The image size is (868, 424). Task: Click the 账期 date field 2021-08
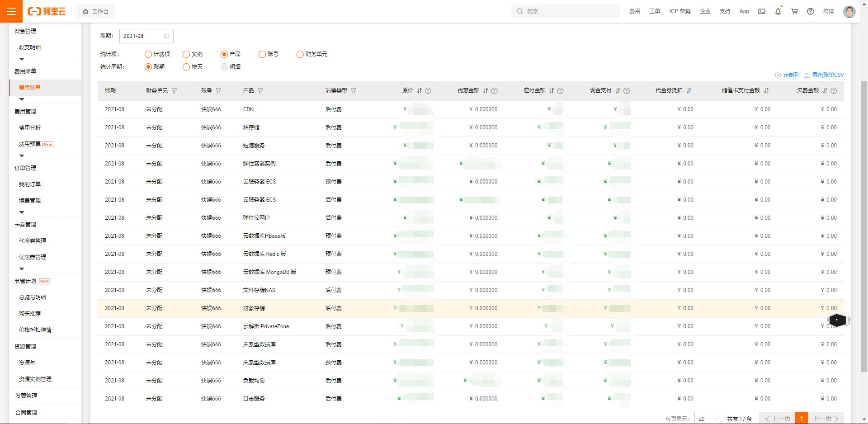click(x=146, y=36)
